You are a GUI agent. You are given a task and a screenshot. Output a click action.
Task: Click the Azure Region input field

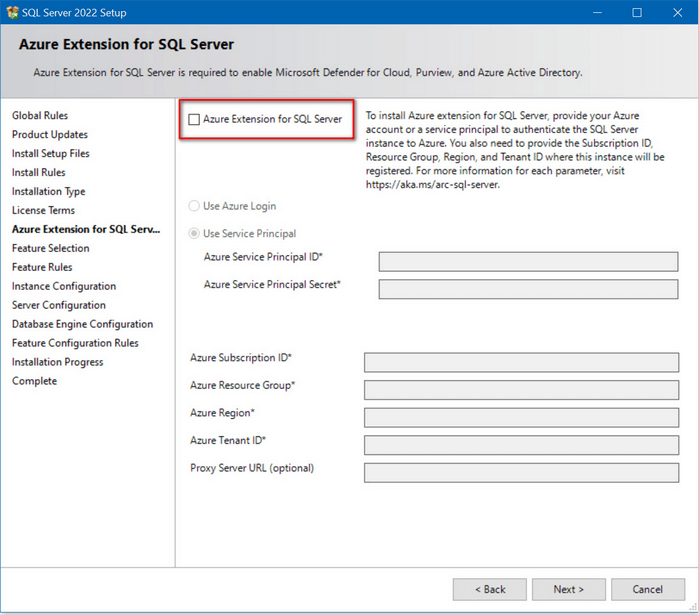pos(520,417)
